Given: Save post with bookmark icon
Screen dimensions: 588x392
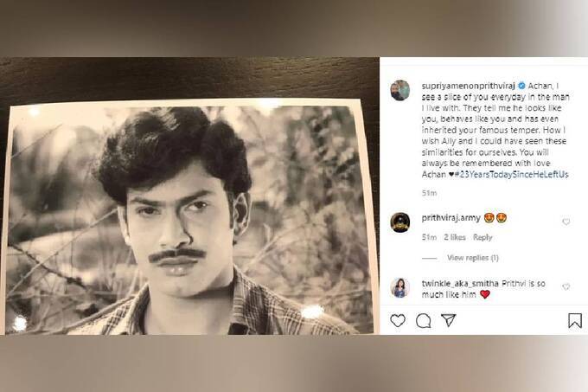Looking at the screenshot, I should 574,320.
